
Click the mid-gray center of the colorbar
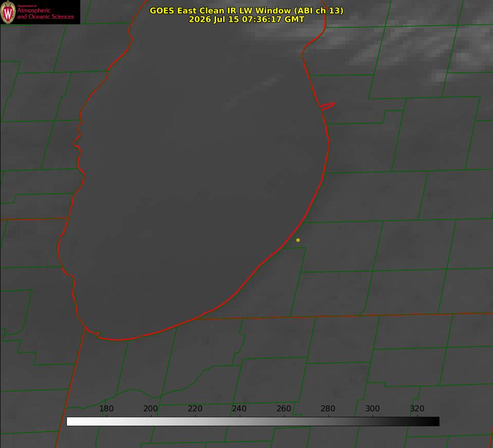point(253,421)
